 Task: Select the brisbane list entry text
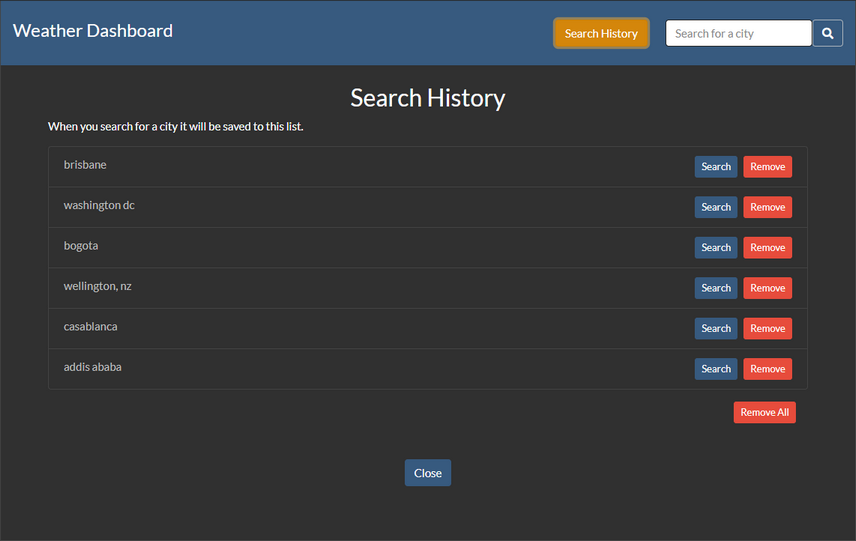point(85,165)
